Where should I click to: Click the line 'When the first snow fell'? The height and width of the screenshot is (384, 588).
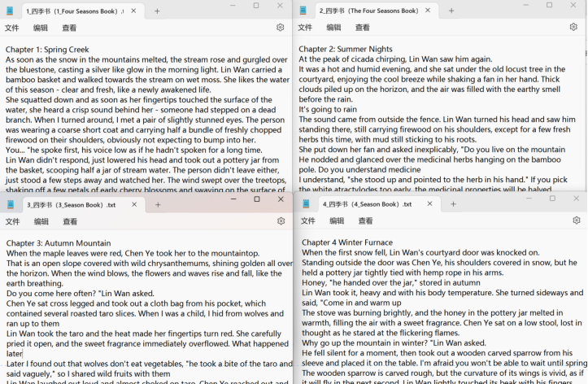(x=420, y=252)
